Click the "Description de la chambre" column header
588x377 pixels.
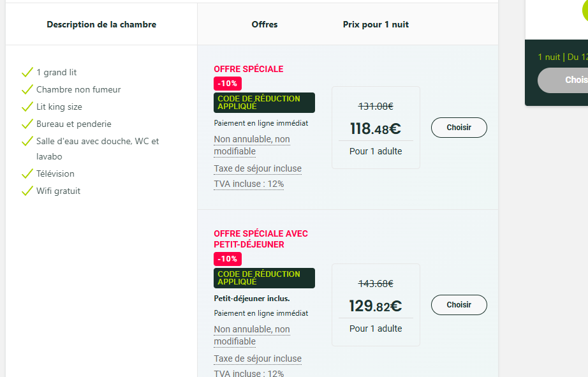[x=101, y=25]
